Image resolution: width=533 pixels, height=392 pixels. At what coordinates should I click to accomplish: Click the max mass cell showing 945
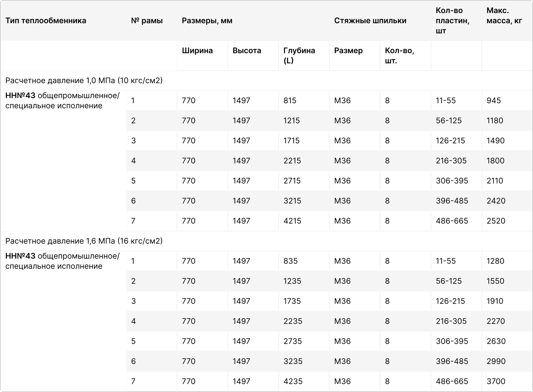click(x=494, y=101)
